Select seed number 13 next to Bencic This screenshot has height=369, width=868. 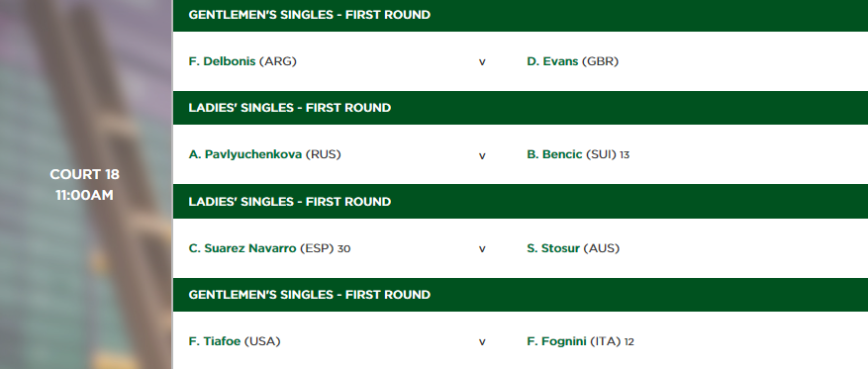pos(625,155)
